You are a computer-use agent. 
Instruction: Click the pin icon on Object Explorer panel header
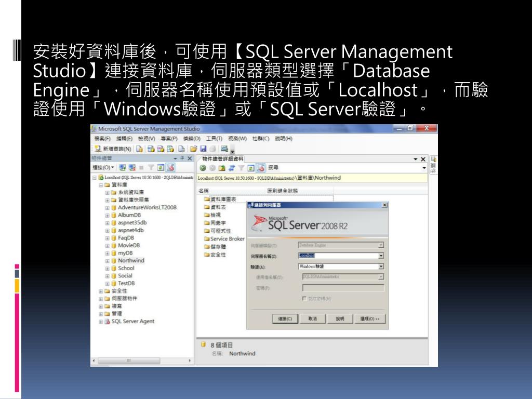(182, 158)
